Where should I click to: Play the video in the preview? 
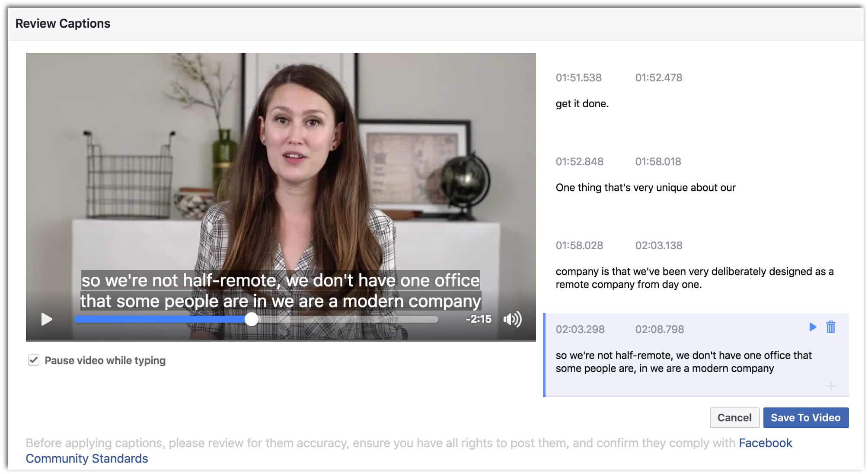pos(47,320)
